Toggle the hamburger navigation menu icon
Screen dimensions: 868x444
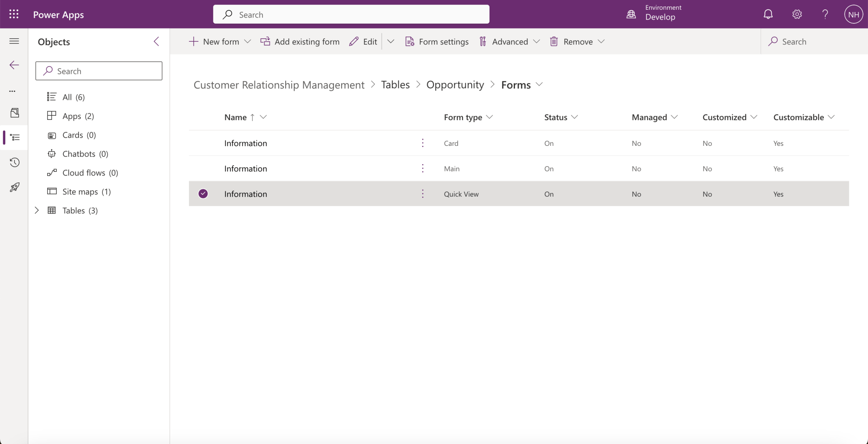14,41
